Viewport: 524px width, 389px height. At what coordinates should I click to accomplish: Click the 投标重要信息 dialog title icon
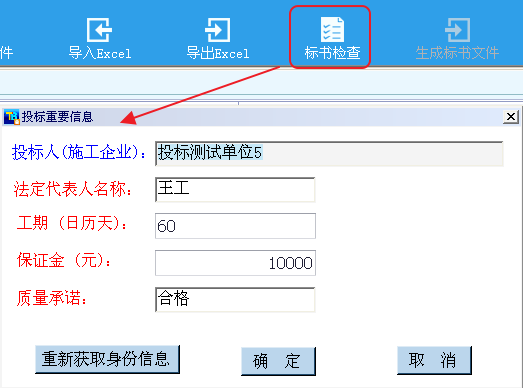pos(12,117)
